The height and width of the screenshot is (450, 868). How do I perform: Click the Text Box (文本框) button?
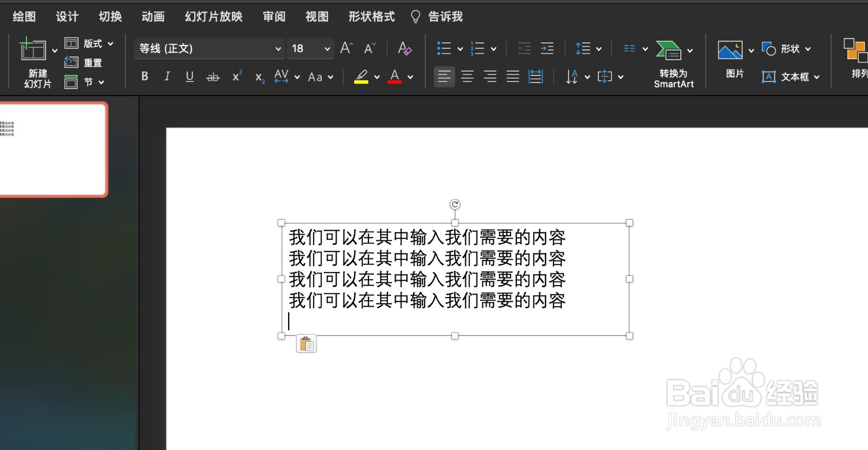coord(785,77)
